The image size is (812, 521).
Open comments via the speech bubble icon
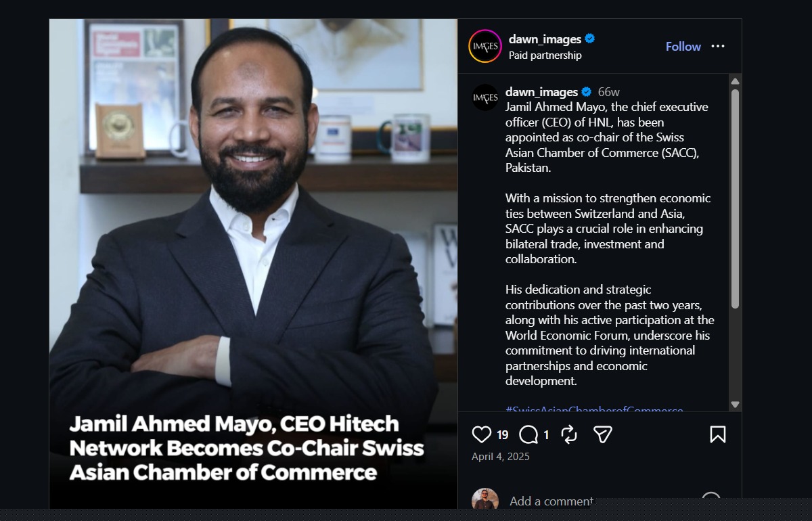(x=528, y=434)
